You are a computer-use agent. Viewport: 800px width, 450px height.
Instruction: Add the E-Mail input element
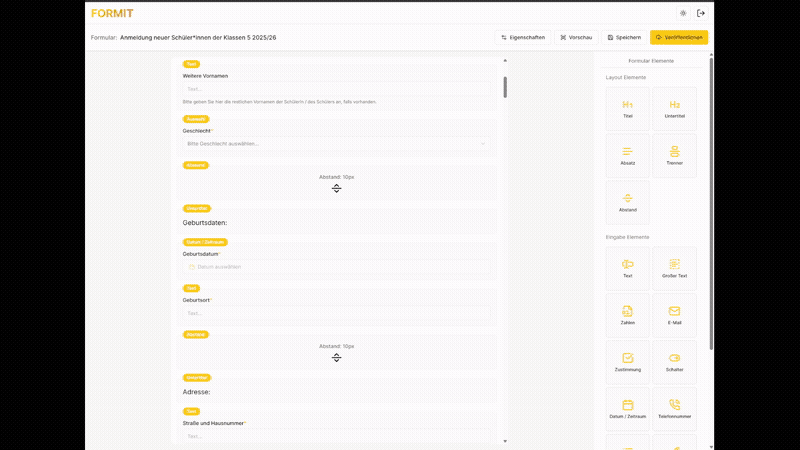coord(675,316)
